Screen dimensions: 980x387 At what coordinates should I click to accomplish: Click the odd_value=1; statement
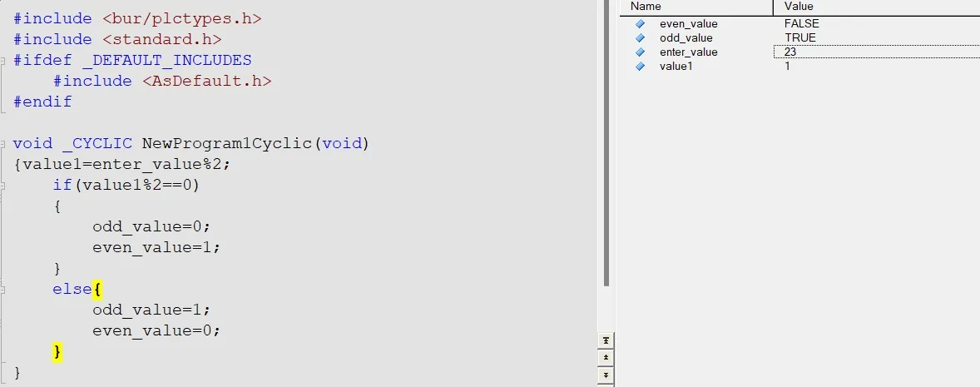pos(152,310)
